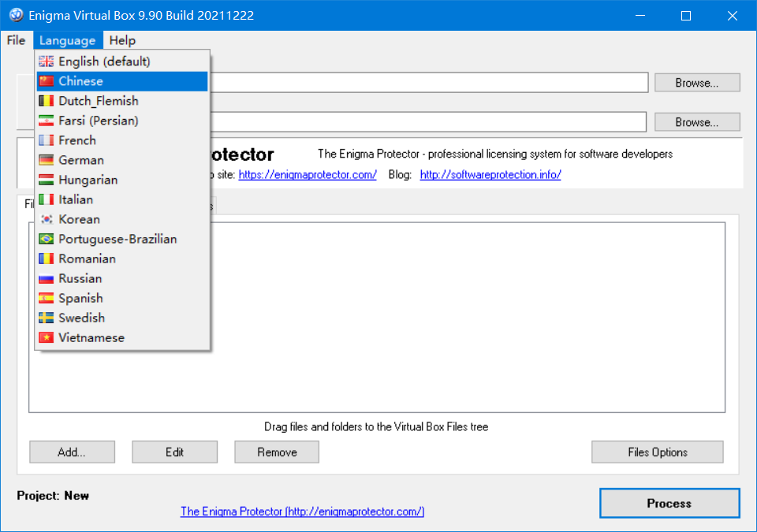Click the Files Options button
Viewport: 757px width, 532px height.
[657, 452]
